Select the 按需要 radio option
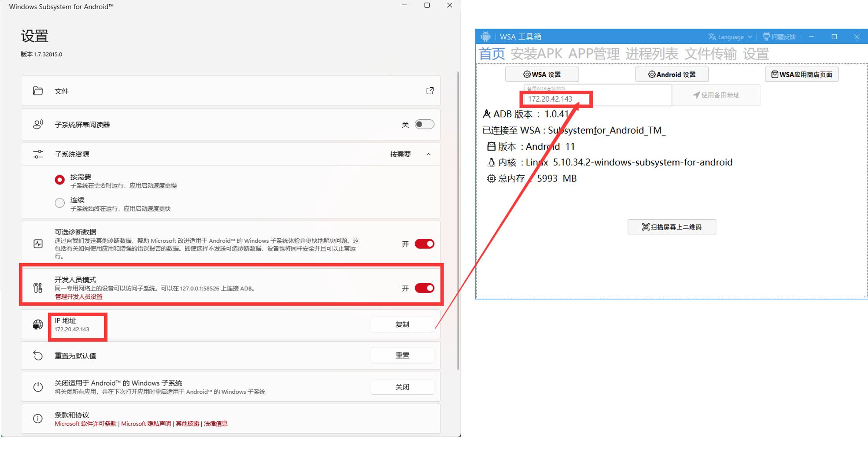The width and height of the screenshot is (868, 465). click(60, 180)
